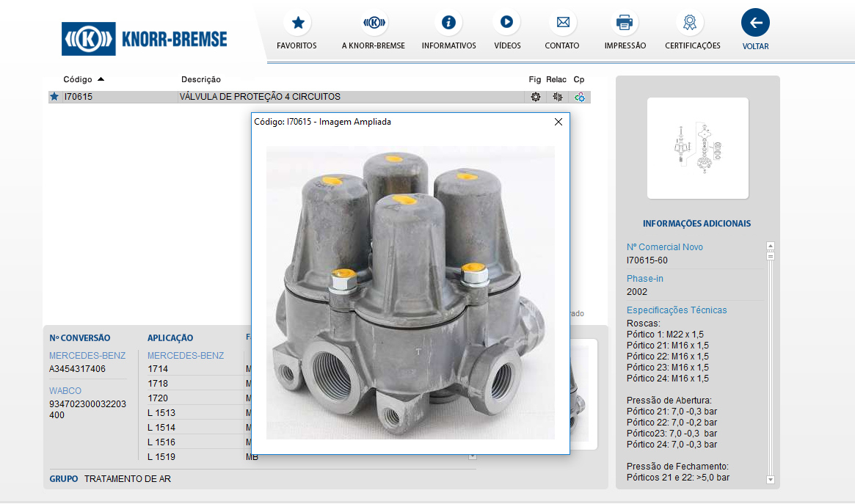Sort by the Código column arrow

point(101,79)
